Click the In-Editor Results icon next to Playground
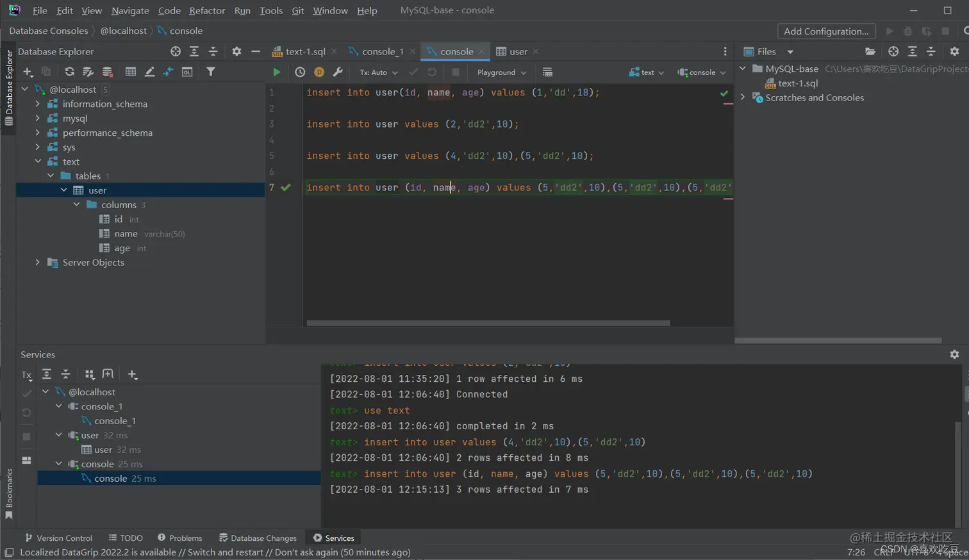This screenshot has width=969, height=560. coord(547,72)
